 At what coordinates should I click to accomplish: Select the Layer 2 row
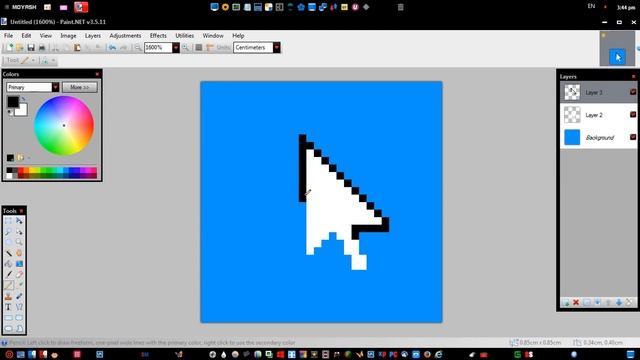(598, 115)
